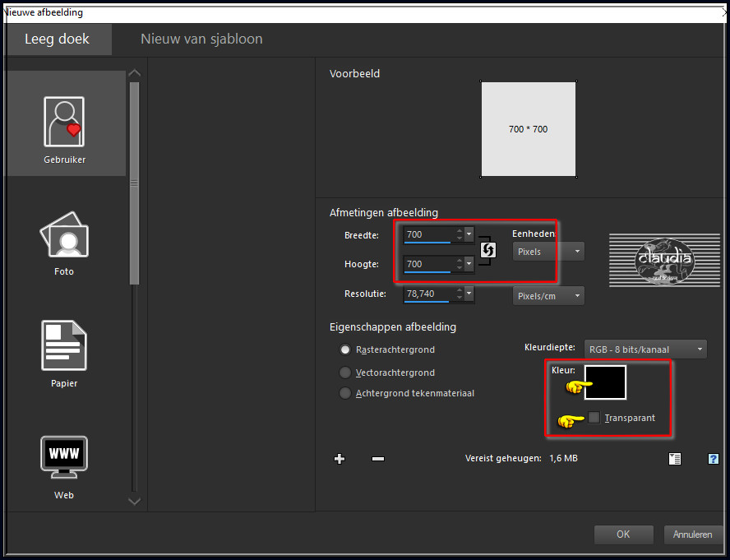Open the help question mark icon
The image size is (730, 560).
[x=713, y=459]
